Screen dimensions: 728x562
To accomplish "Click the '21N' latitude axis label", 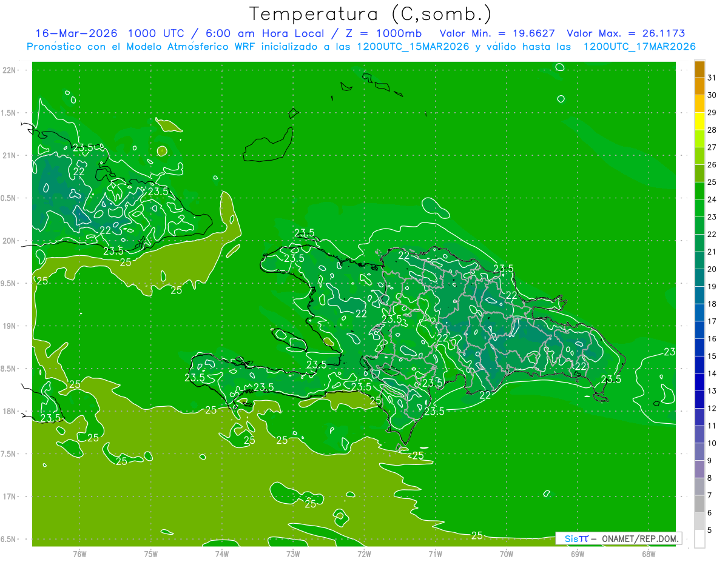I will point(9,155).
